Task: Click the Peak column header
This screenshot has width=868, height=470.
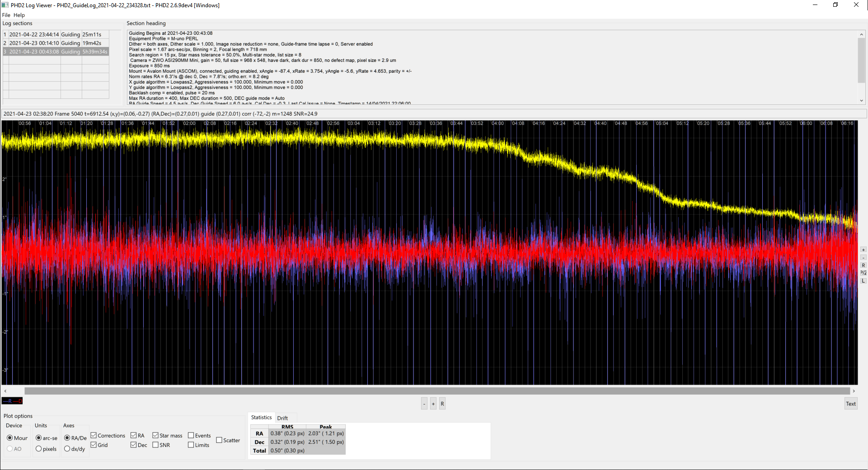Action: click(x=326, y=427)
